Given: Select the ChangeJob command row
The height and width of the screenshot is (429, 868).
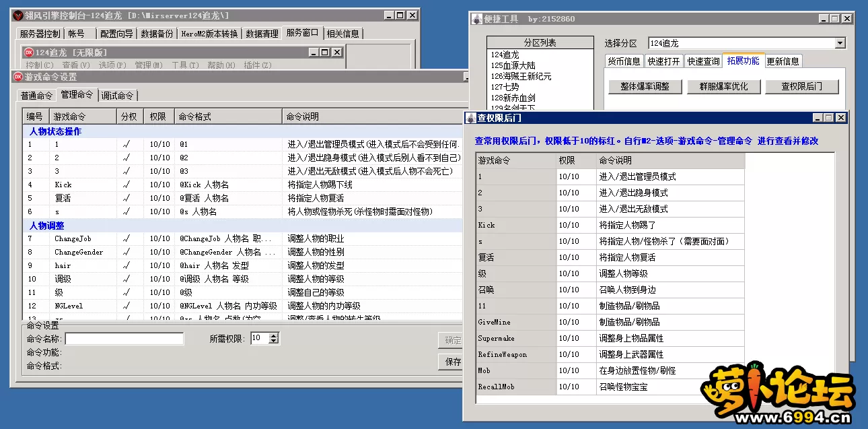Looking at the screenshot, I should click(244, 238).
